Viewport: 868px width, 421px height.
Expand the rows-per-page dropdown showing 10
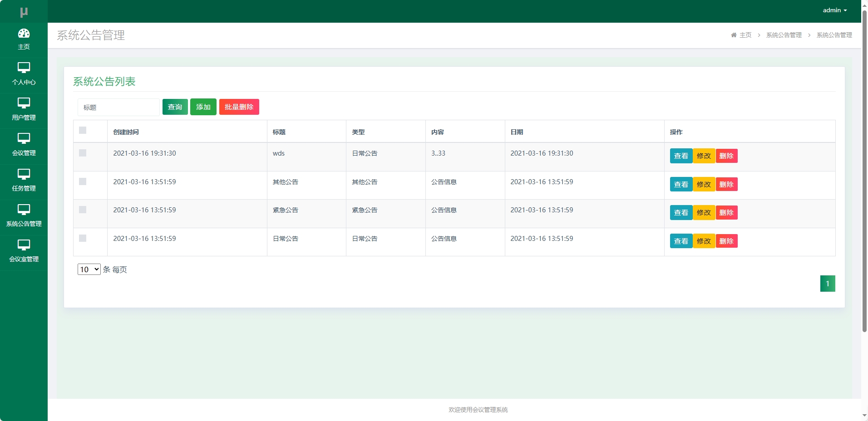coord(89,269)
